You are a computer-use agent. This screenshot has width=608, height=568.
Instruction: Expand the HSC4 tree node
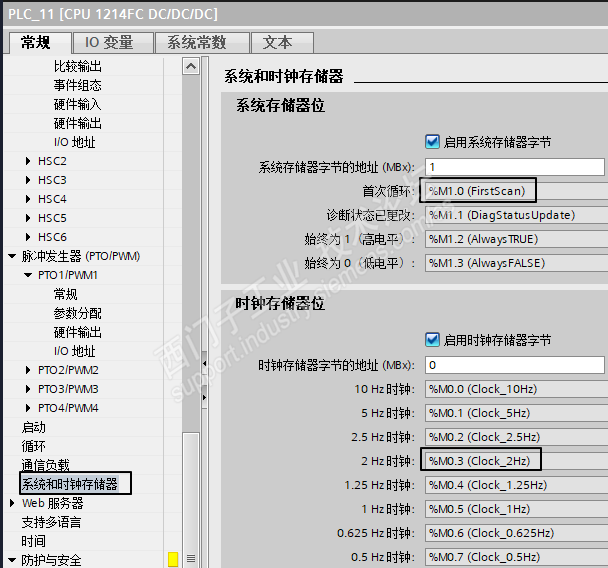click(x=28, y=199)
